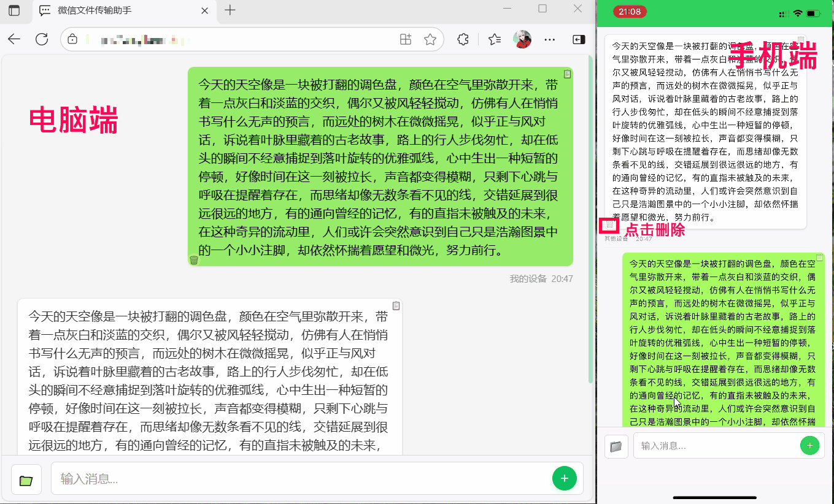Click the trash icon on the green desktop message
This screenshot has width=834, height=504.
194,260
